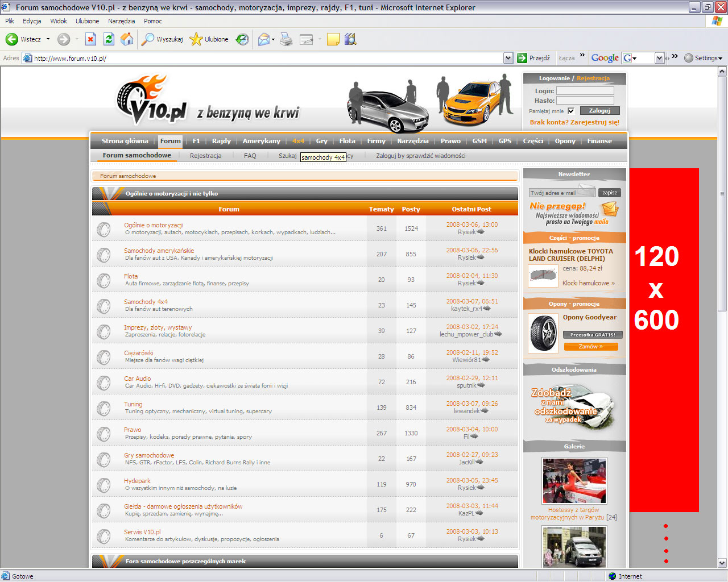Click the Odszkodowania crashed car banner

coord(574,407)
